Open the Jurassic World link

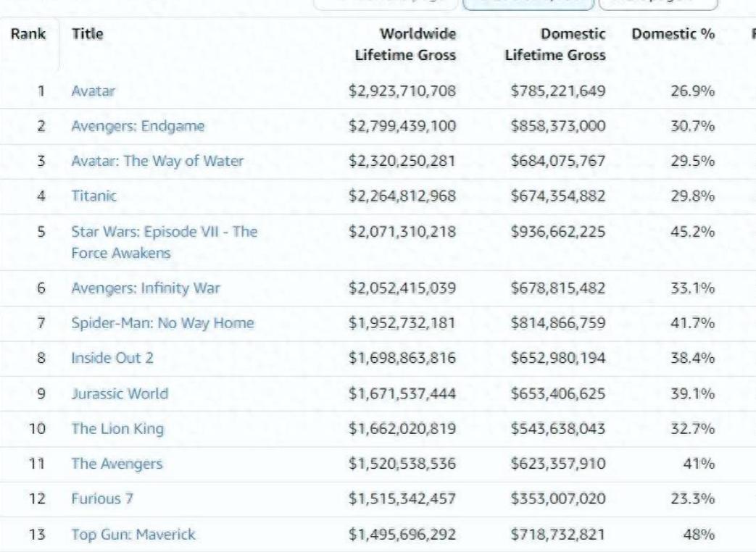click(x=120, y=393)
